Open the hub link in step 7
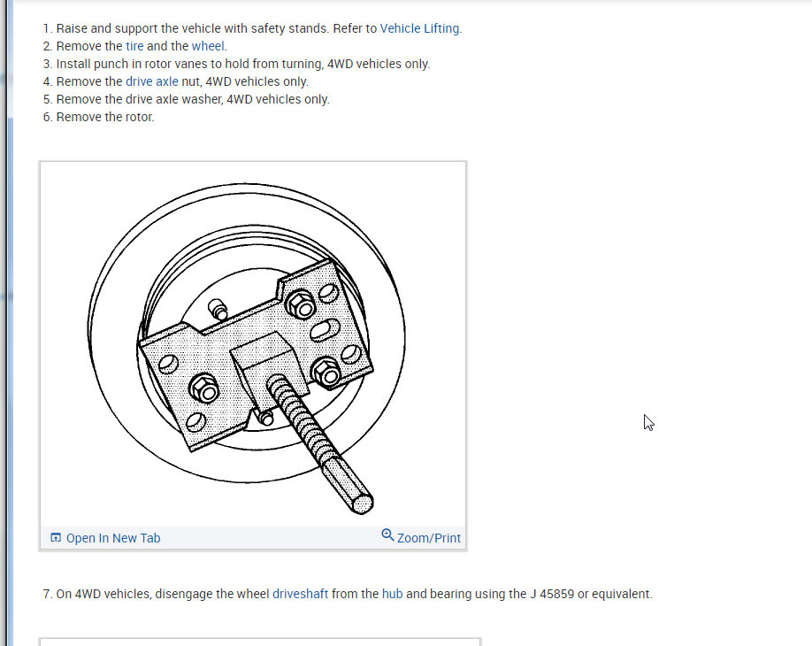This screenshot has height=646, width=812. pos(392,594)
